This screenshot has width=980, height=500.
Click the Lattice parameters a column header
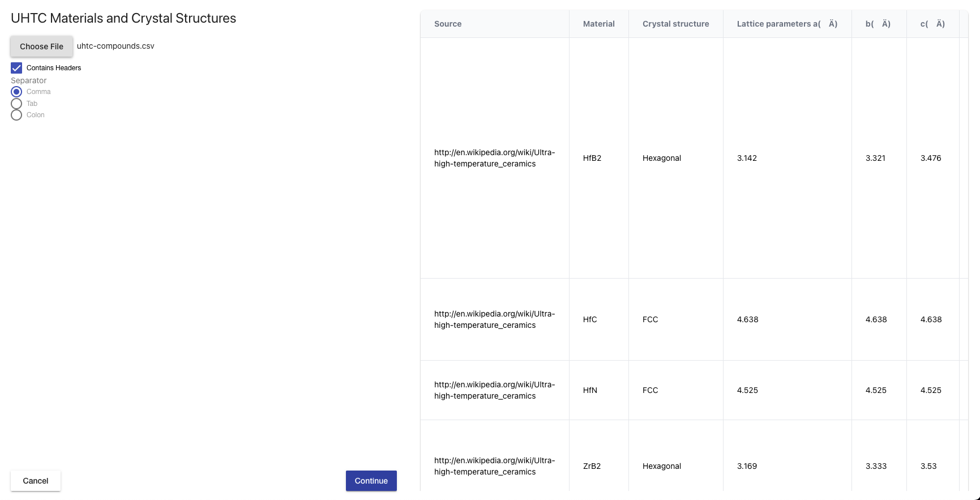pos(786,24)
